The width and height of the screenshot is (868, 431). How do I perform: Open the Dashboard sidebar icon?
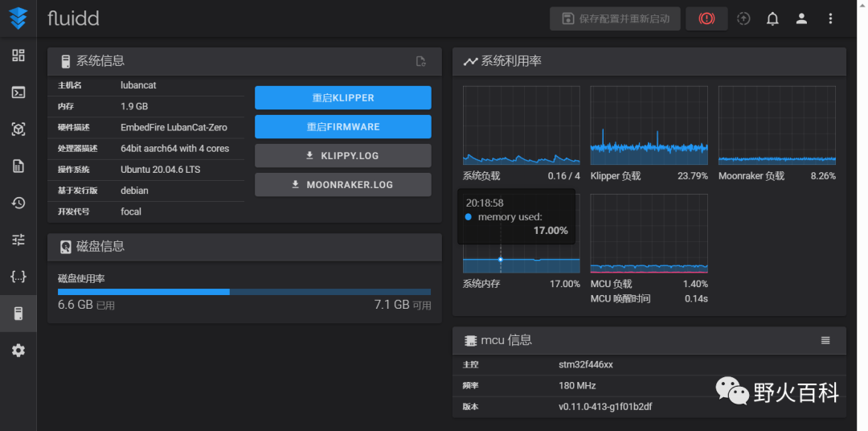click(18, 55)
